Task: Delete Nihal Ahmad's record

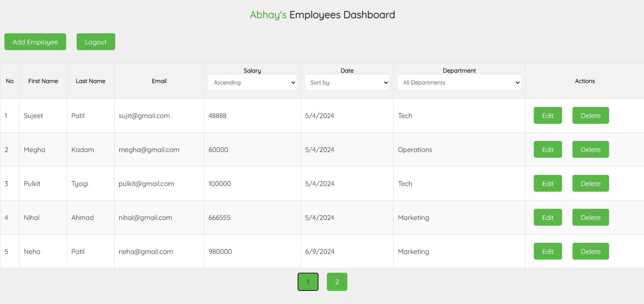Action: point(590,217)
